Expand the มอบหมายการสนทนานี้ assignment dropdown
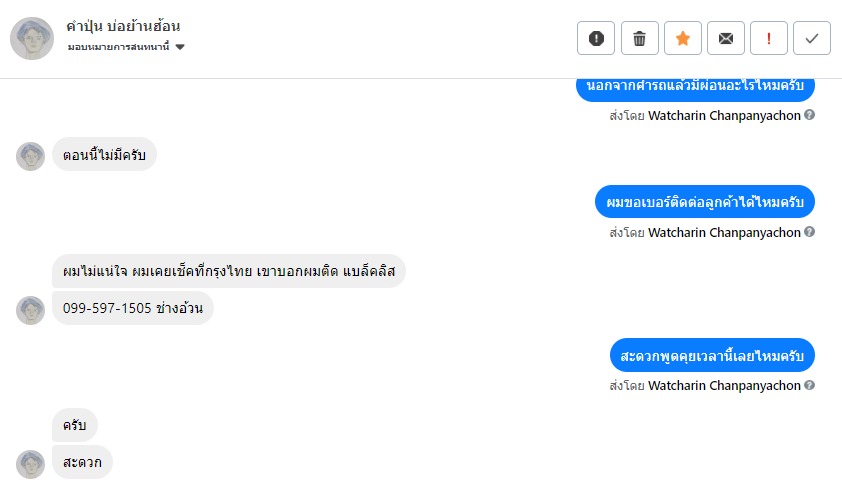Screen dimensions: 842x499 180,47
